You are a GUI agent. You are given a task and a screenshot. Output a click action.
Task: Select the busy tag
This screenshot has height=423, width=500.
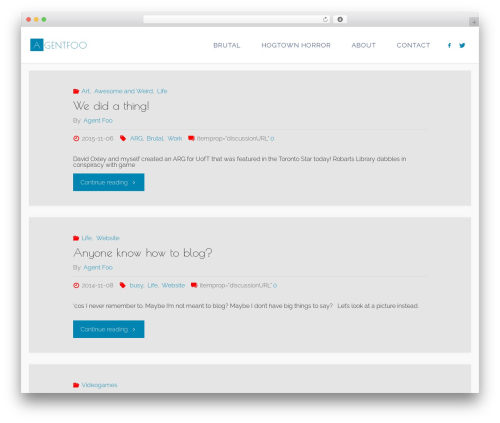(x=136, y=285)
